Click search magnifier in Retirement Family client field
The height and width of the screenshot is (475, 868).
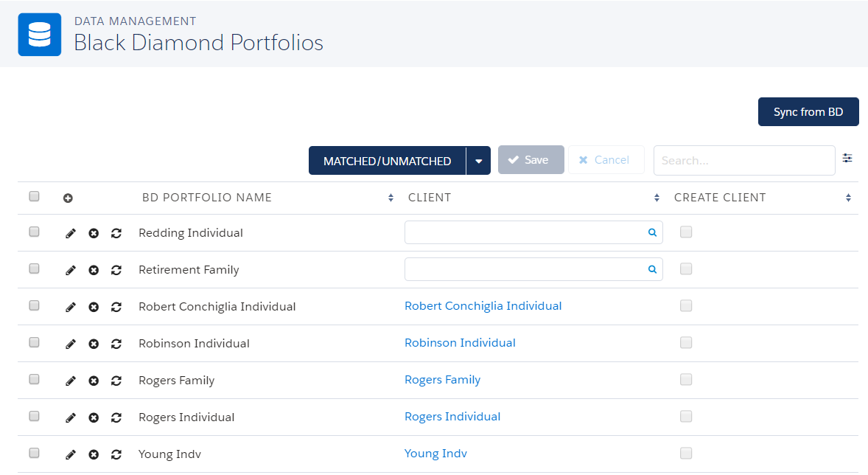click(652, 269)
